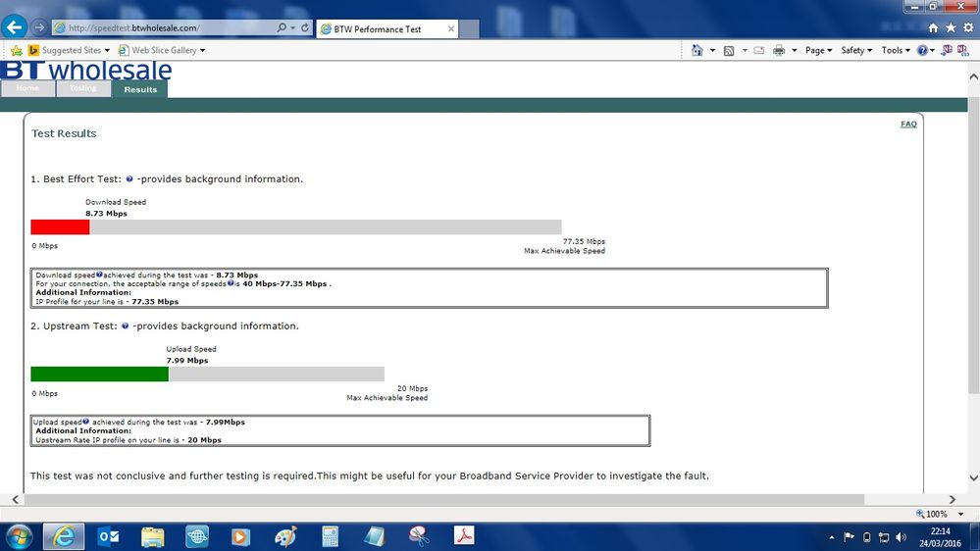This screenshot has height=551, width=980.
Task: Click the Windows Start orb
Action: tap(19, 536)
